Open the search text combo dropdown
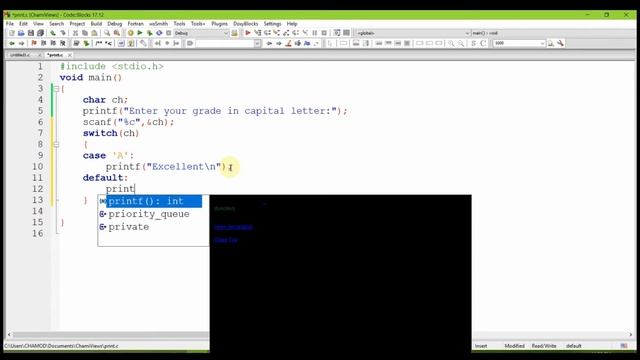640x360 pixels. coord(258,43)
